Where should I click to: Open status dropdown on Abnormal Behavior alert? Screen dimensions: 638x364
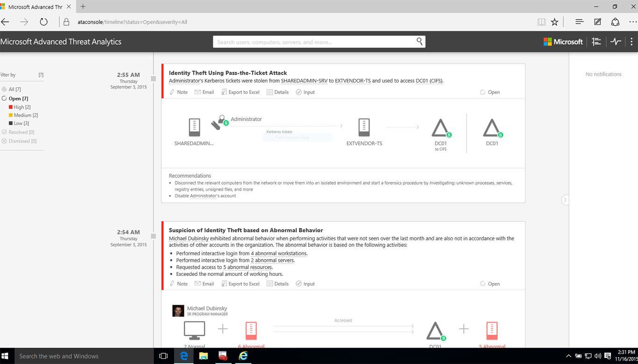click(x=490, y=284)
